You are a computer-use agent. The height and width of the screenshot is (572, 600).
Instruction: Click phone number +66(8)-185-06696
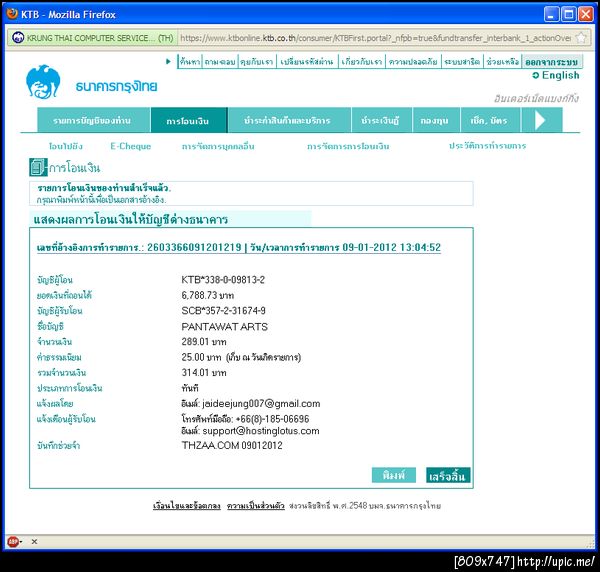click(272, 419)
